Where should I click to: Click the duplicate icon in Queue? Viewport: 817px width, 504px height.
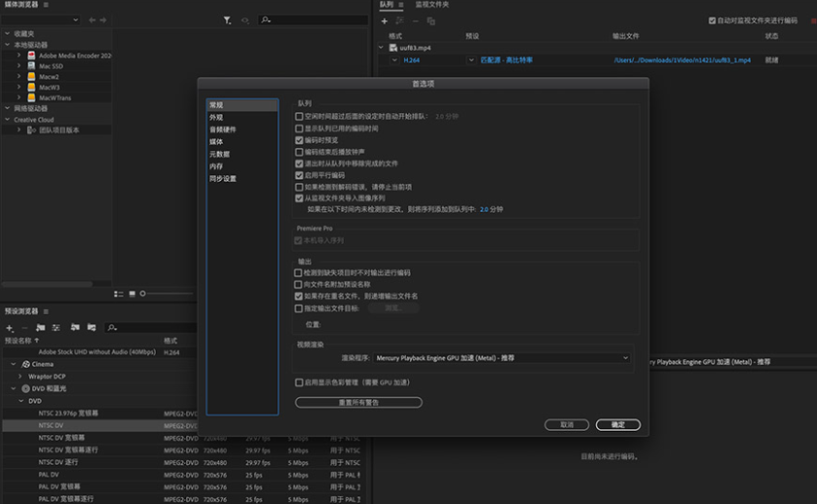(x=431, y=21)
